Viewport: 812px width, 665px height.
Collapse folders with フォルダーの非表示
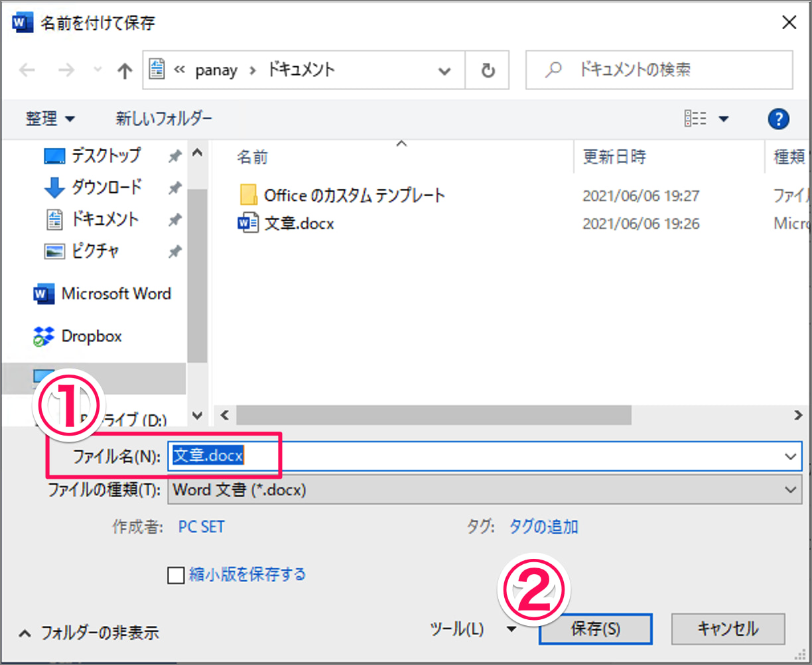coord(90,633)
